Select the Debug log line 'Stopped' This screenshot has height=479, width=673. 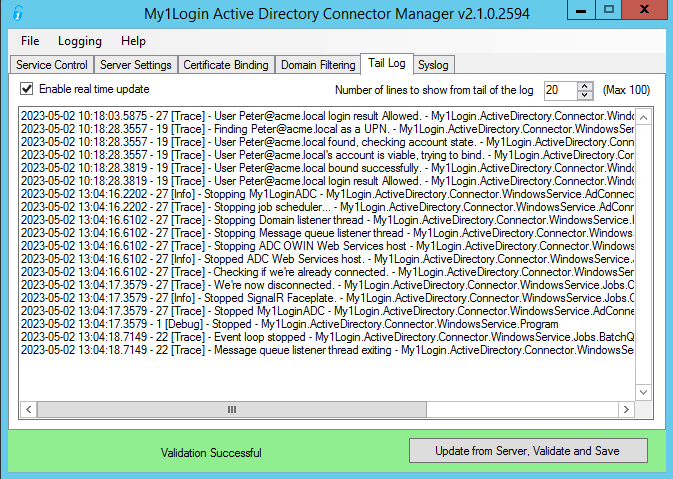click(290, 324)
